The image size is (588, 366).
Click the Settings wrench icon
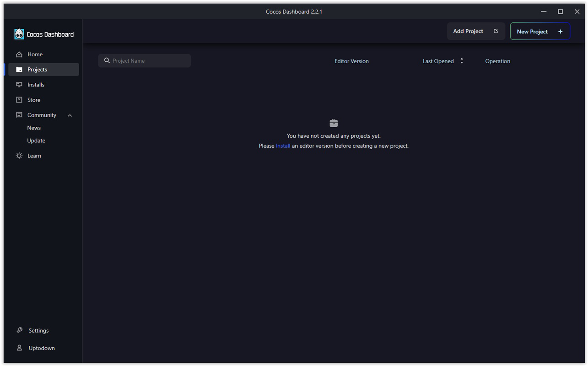pyautogui.click(x=19, y=330)
